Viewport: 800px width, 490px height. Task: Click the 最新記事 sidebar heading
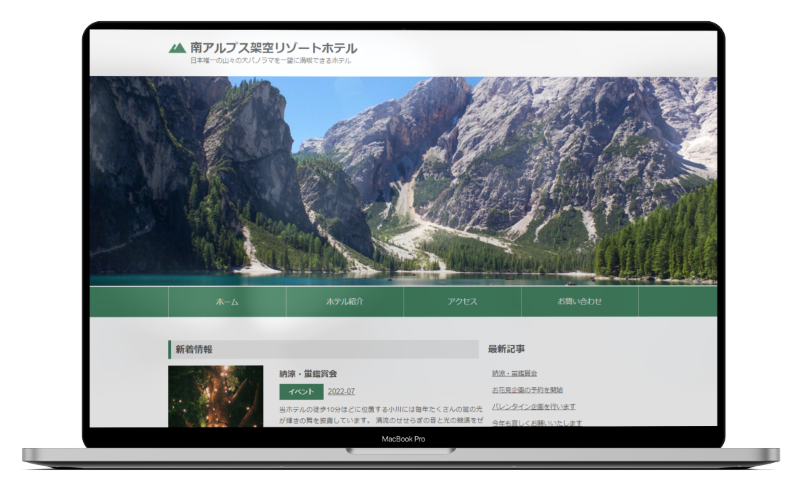pyautogui.click(x=505, y=349)
